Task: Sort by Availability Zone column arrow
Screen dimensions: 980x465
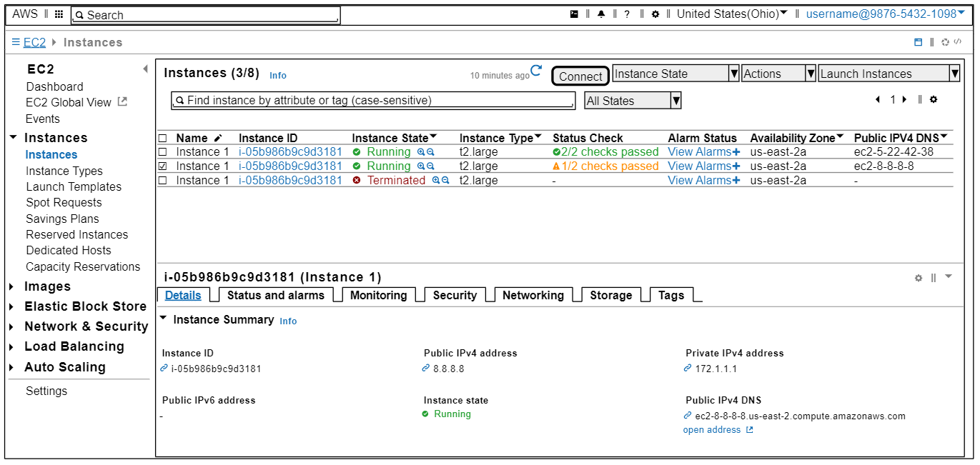Action: 840,136
